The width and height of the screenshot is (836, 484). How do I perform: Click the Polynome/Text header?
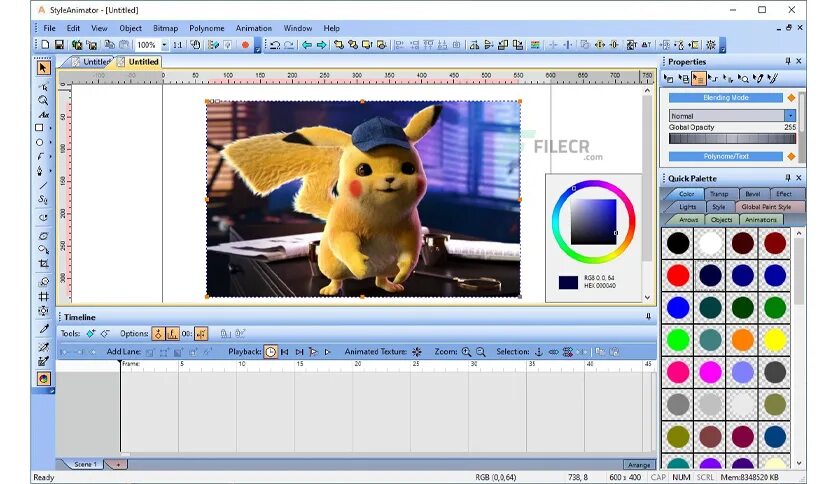click(726, 156)
